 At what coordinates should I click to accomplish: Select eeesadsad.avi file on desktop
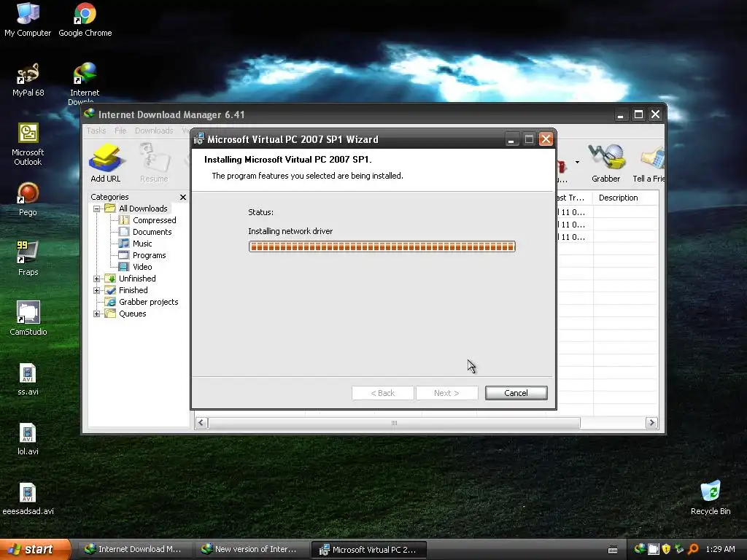28,498
